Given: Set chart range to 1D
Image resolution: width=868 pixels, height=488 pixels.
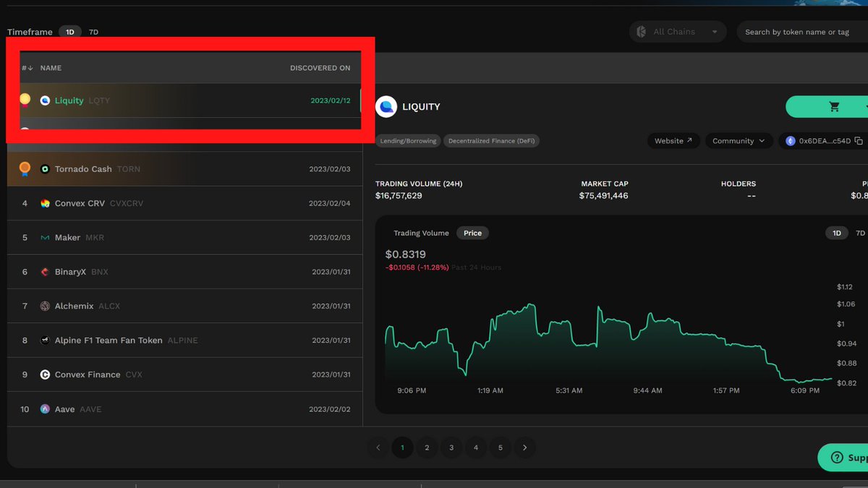Looking at the screenshot, I should [x=837, y=233].
